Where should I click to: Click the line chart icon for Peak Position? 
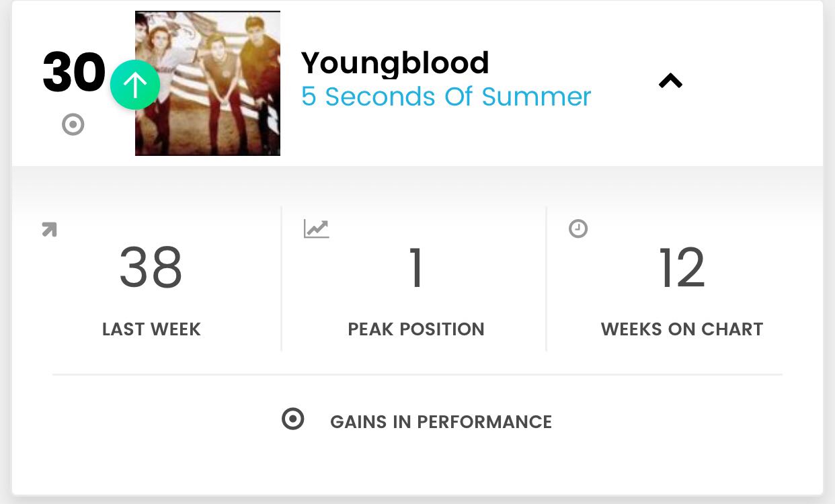316,229
